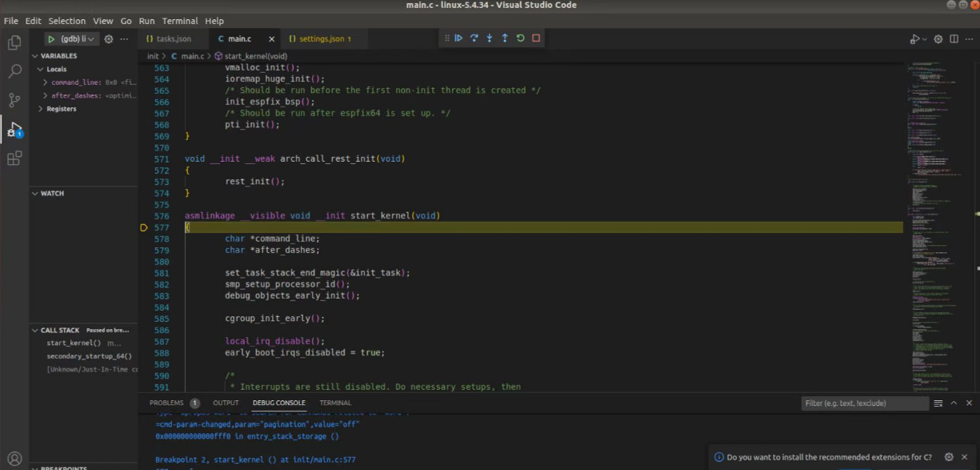Viewport: 980px width, 470px height.
Task: Click the 'entry_stack_storage ()' debug console line
Action: coord(247,436)
